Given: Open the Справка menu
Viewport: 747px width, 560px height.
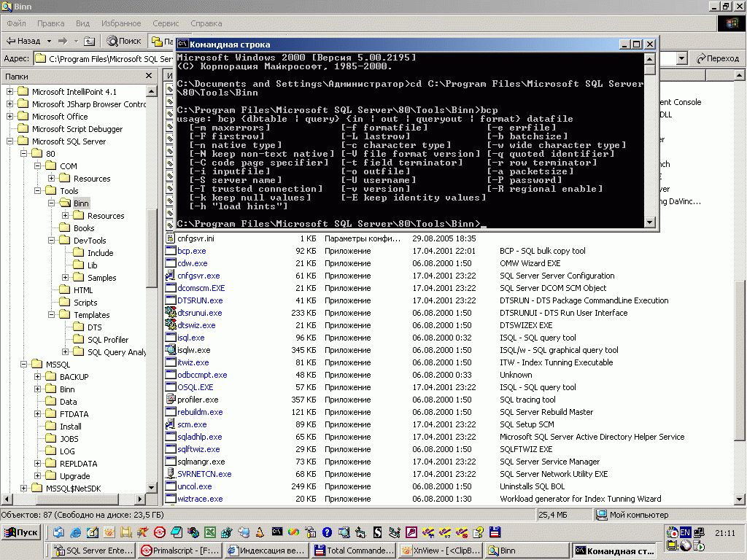Looking at the screenshot, I should coord(206,23).
